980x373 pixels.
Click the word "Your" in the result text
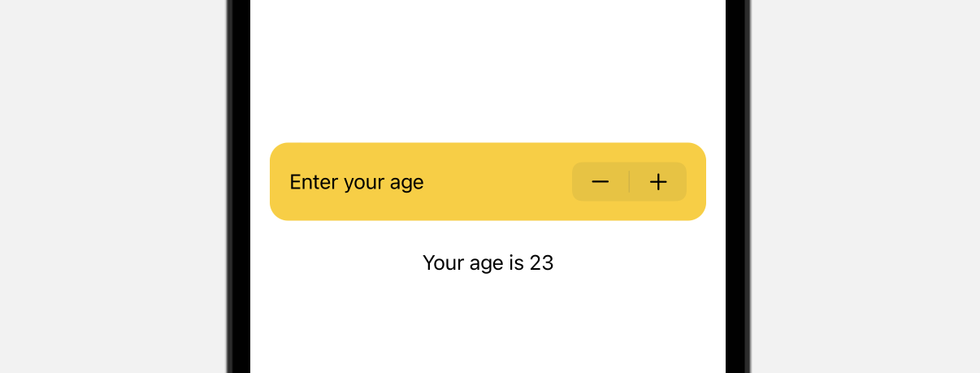coord(443,262)
